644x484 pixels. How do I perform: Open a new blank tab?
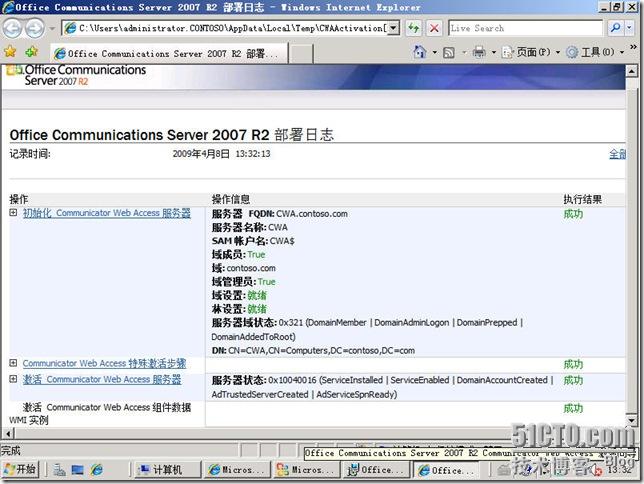click(x=301, y=54)
